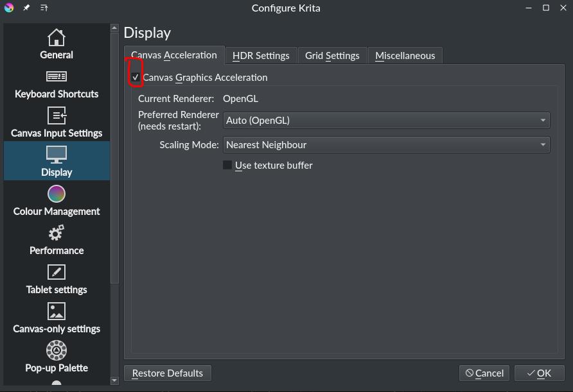Open Pop-up Palette settings via its ring icon

pyautogui.click(x=56, y=350)
